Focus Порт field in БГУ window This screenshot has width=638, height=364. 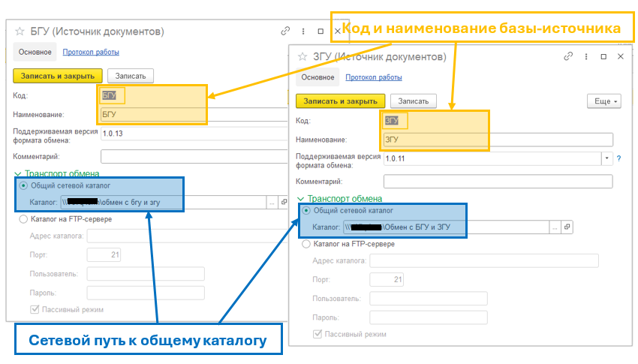click(104, 255)
